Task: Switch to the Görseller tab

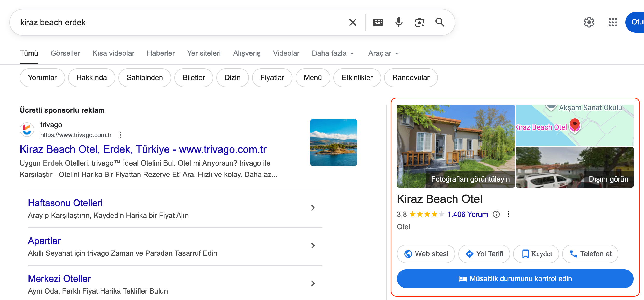Action: click(x=65, y=53)
